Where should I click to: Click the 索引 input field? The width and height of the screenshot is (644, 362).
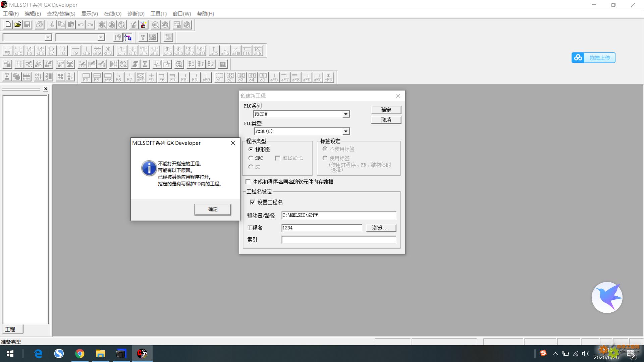pos(339,240)
